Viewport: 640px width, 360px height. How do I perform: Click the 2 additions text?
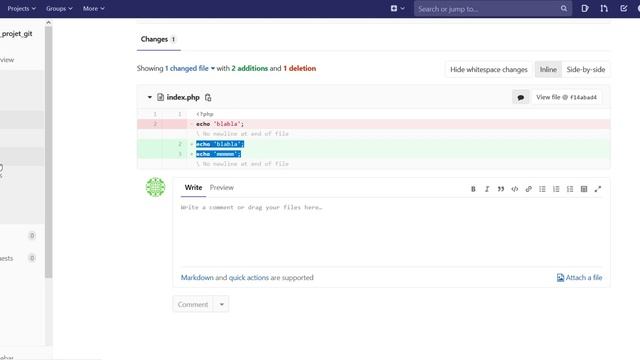point(250,69)
